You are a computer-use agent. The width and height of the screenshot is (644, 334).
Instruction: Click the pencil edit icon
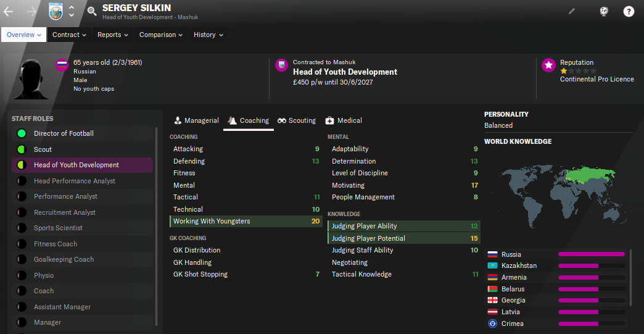tap(572, 12)
